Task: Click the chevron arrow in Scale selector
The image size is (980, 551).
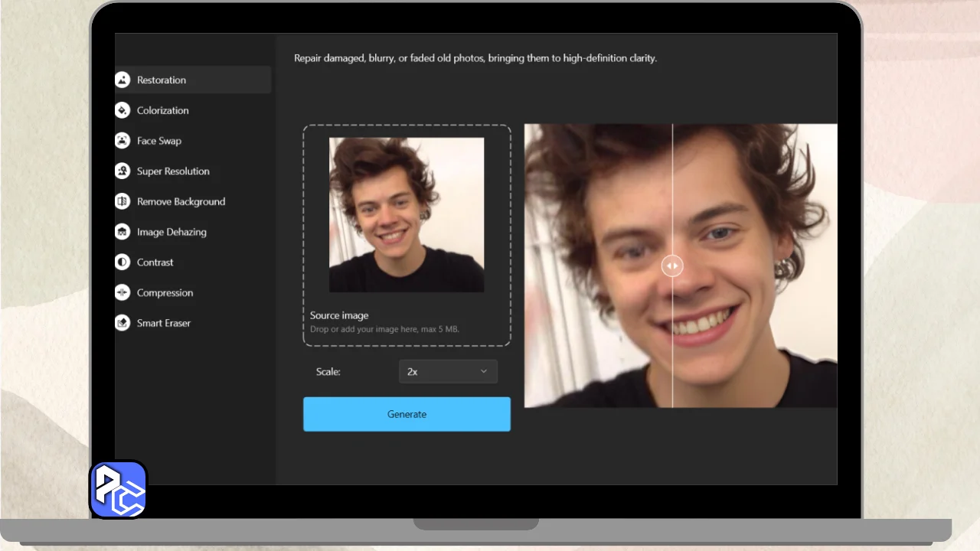Action: 484,371
